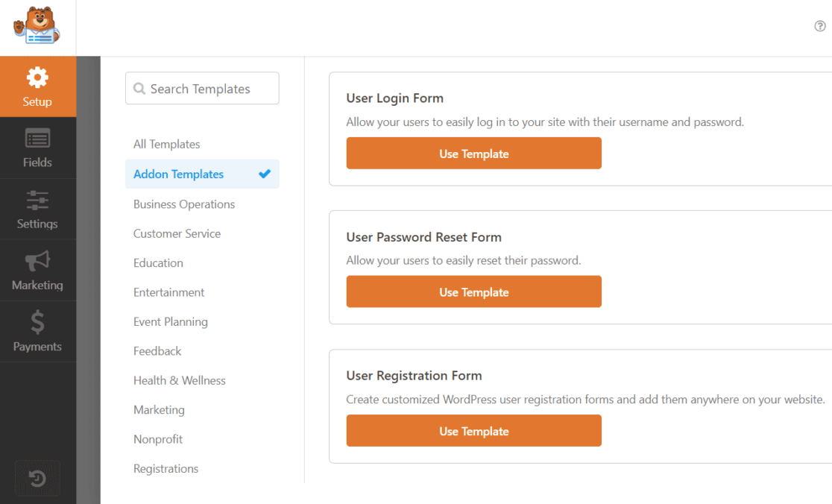The height and width of the screenshot is (504, 832).
Task: Use Template for User Login Form
Action: pyautogui.click(x=473, y=153)
